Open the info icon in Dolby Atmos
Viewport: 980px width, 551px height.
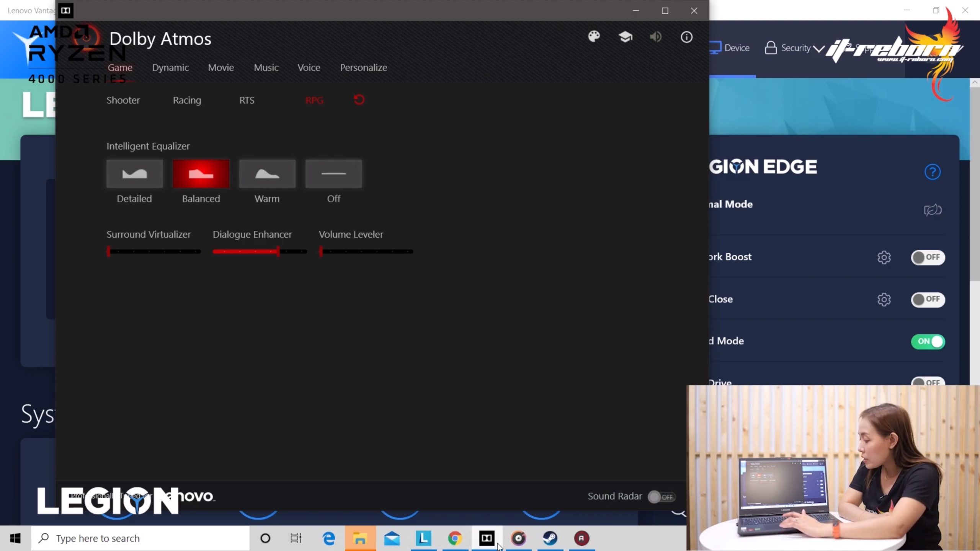tap(686, 37)
